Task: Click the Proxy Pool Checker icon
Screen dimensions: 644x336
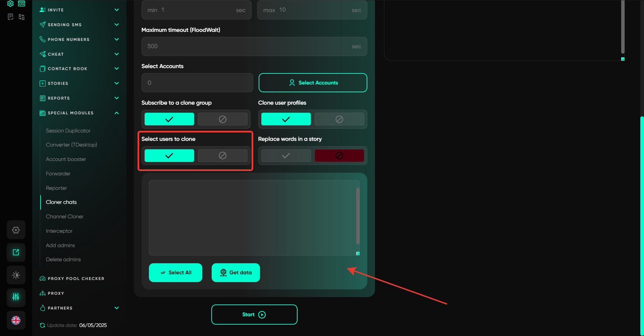Action: click(x=43, y=279)
